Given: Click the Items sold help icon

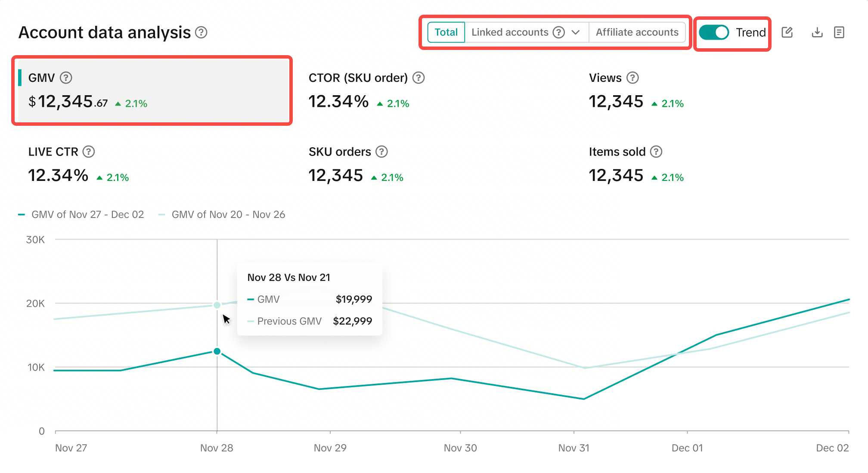Looking at the screenshot, I should pyautogui.click(x=656, y=152).
